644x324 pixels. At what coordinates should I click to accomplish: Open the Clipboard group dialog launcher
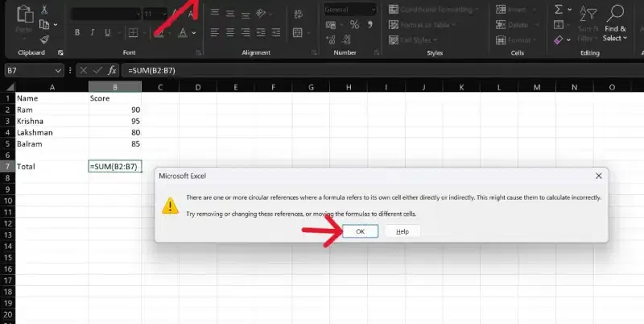pyautogui.click(x=61, y=52)
